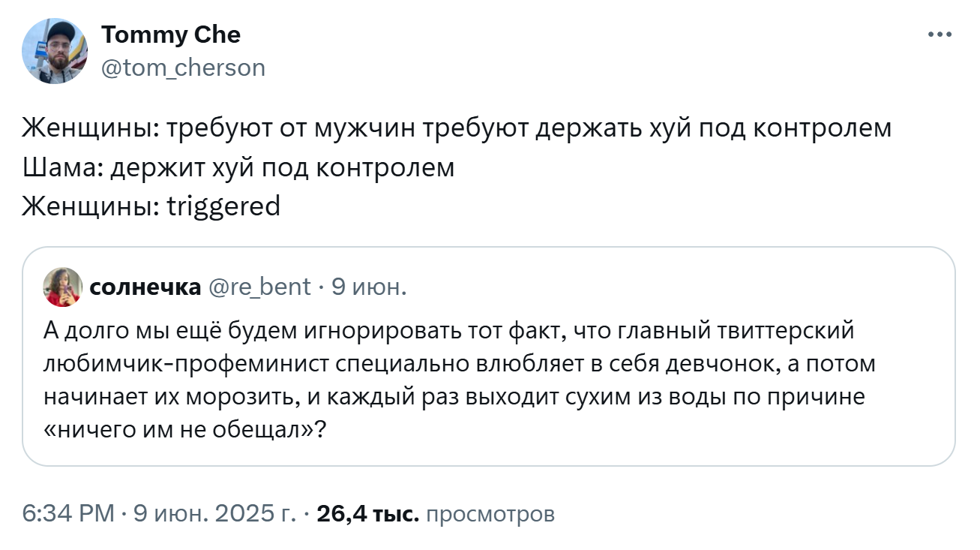Click the quoted tweet date 9 июн.
This screenshot has height=550, width=980.
369,287
